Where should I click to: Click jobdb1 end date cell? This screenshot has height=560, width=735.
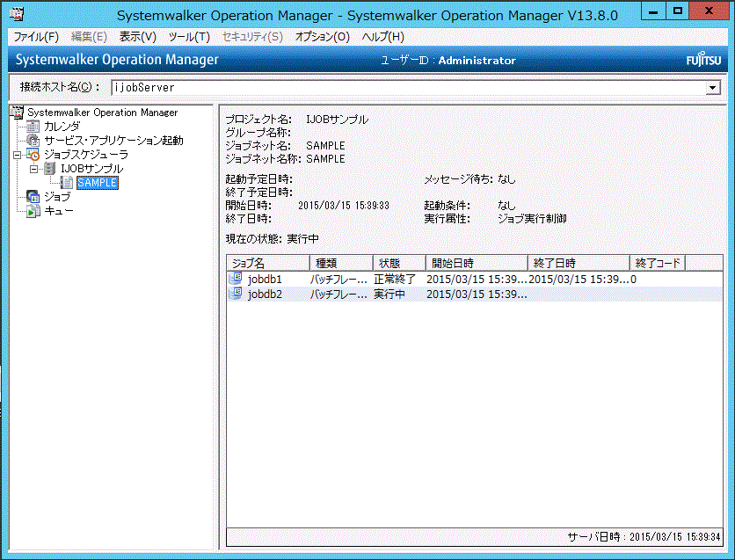pyautogui.click(x=579, y=279)
